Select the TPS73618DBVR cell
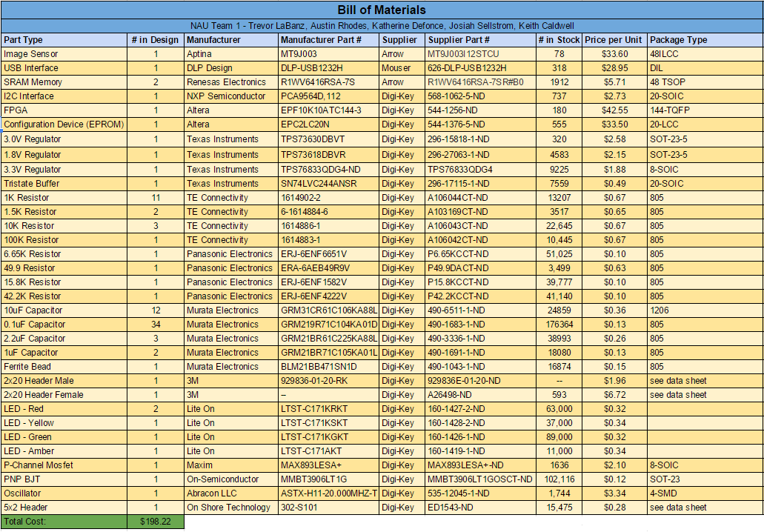The image size is (764, 532). click(x=329, y=155)
